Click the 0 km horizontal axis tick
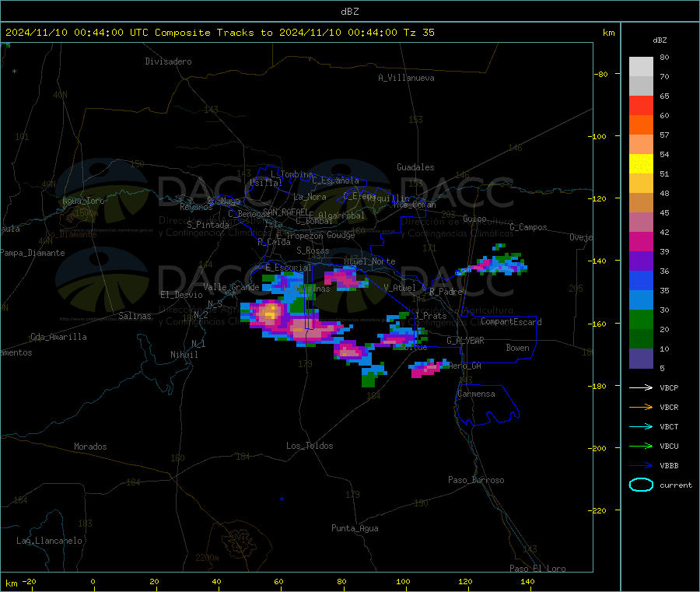 (93, 582)
